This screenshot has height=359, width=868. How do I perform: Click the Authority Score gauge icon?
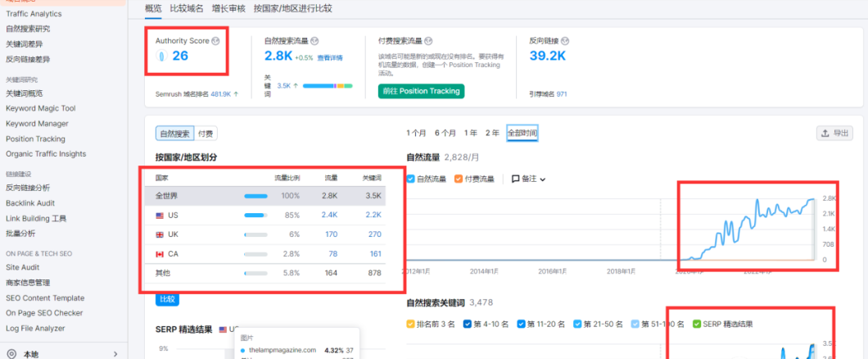(x=161, y=56)
